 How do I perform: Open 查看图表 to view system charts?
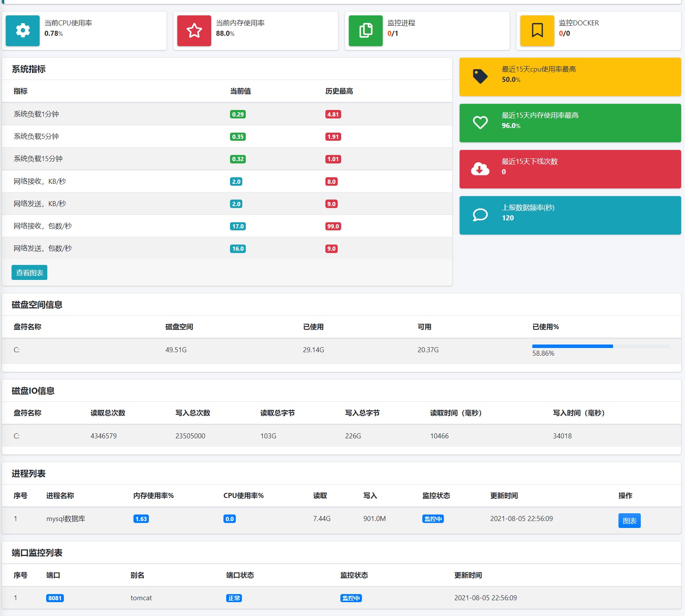[x=29, y=273]
